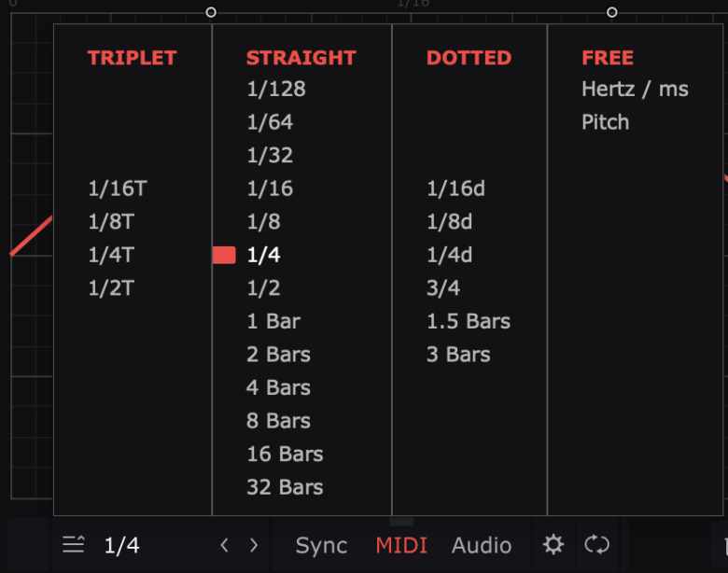
Task: Pick Hertz / ms free mode
Action: tap(635, 89)
